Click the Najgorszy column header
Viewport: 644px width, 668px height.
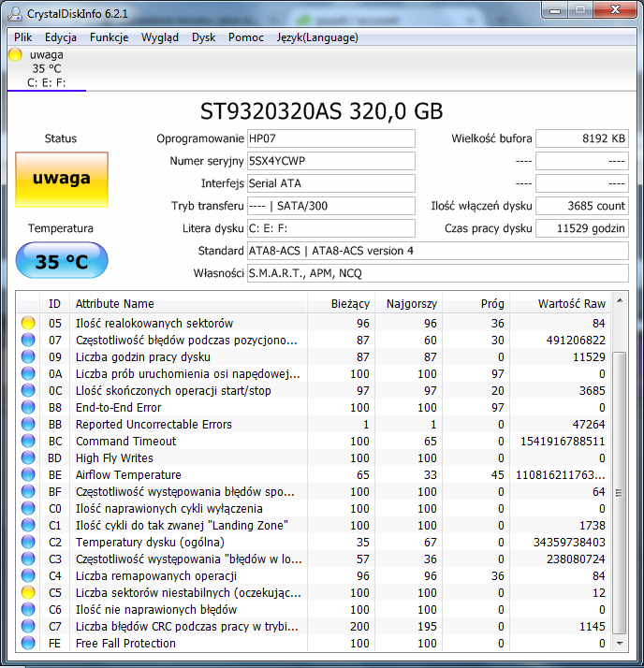pos(408,304)
